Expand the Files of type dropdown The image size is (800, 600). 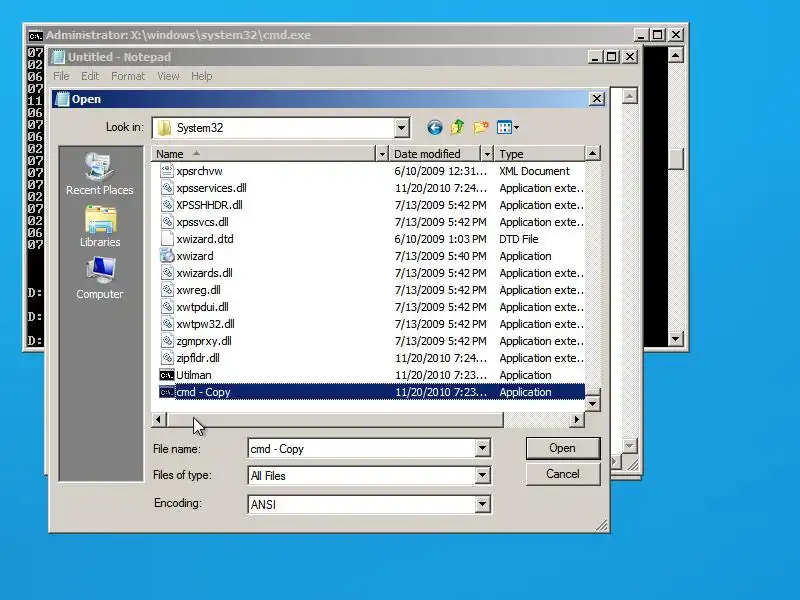[x=482, y=476]
